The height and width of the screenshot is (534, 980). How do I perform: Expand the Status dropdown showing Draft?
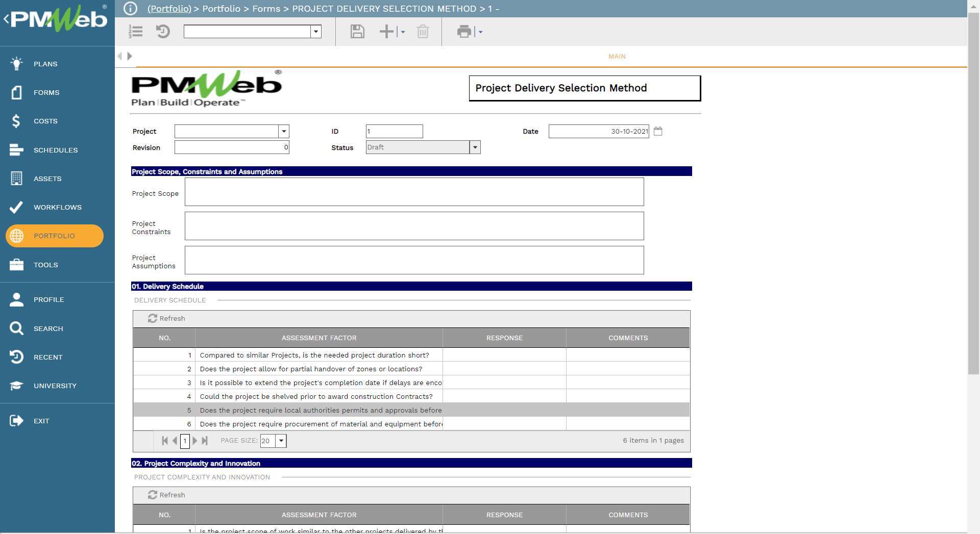coord(475,147)
